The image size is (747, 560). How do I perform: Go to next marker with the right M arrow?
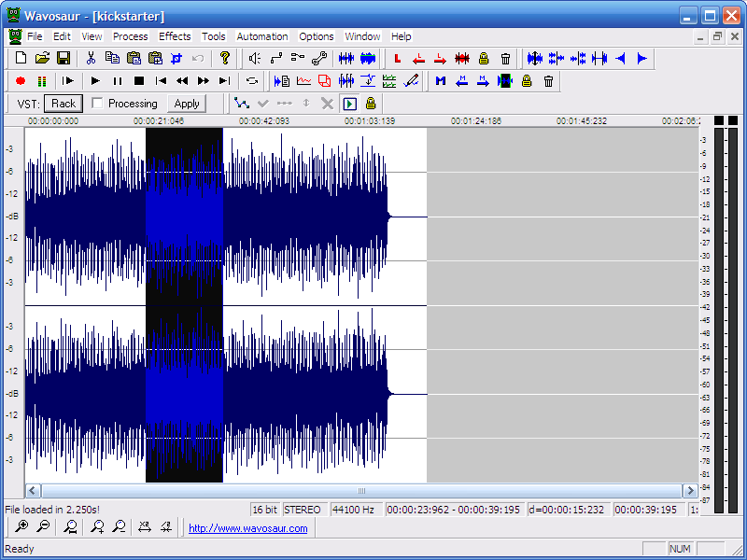tap(483, 81)
